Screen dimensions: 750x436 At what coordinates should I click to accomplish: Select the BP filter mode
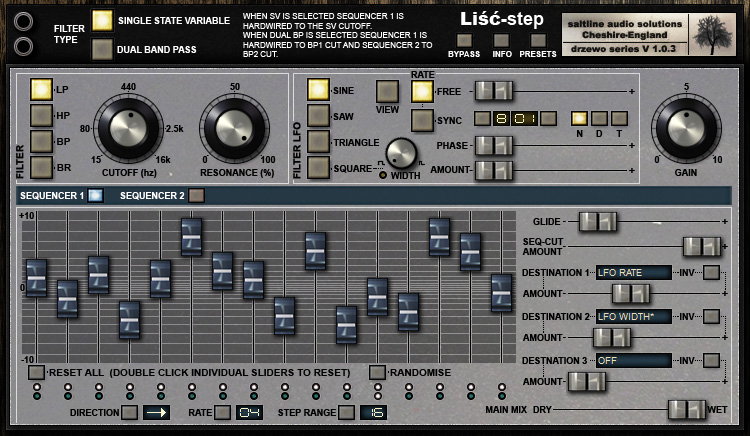(x=42, y=142)
